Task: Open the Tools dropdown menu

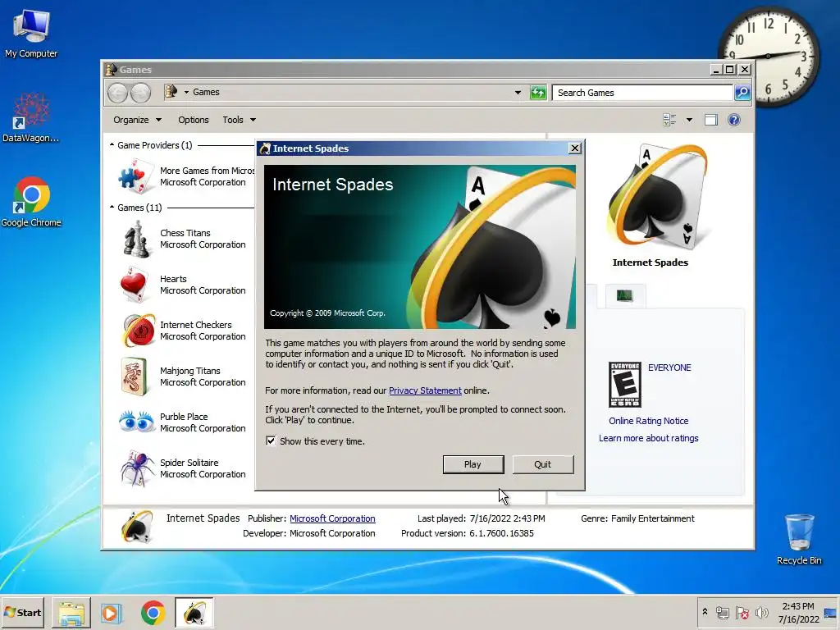Action: 239,120
